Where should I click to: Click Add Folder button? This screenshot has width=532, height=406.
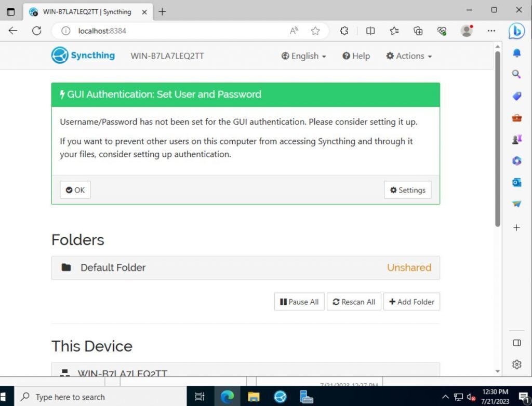pyautogui.click(x=411, y=302)
